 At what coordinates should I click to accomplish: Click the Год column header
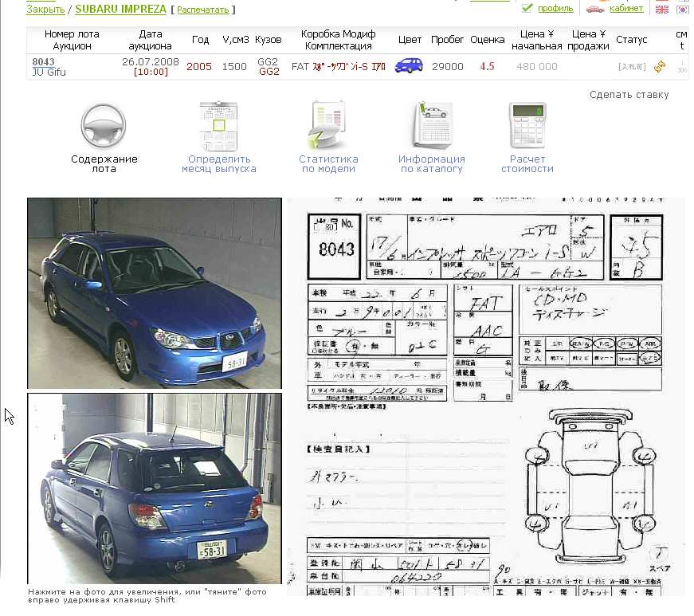click(x=200, y=40)
